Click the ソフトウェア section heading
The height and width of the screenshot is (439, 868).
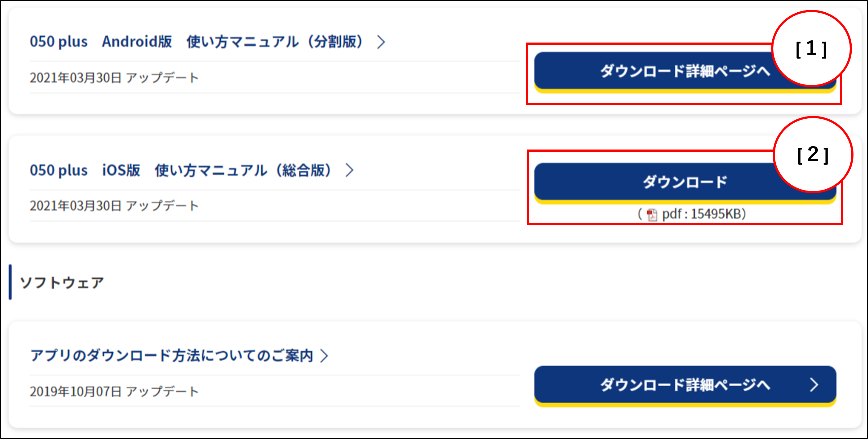(62, 283)
